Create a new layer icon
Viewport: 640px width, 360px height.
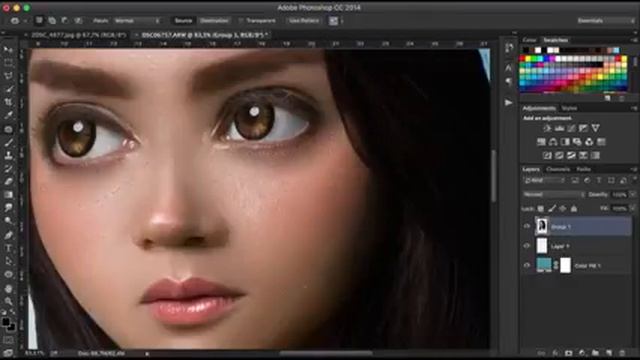tap(609, 353)
